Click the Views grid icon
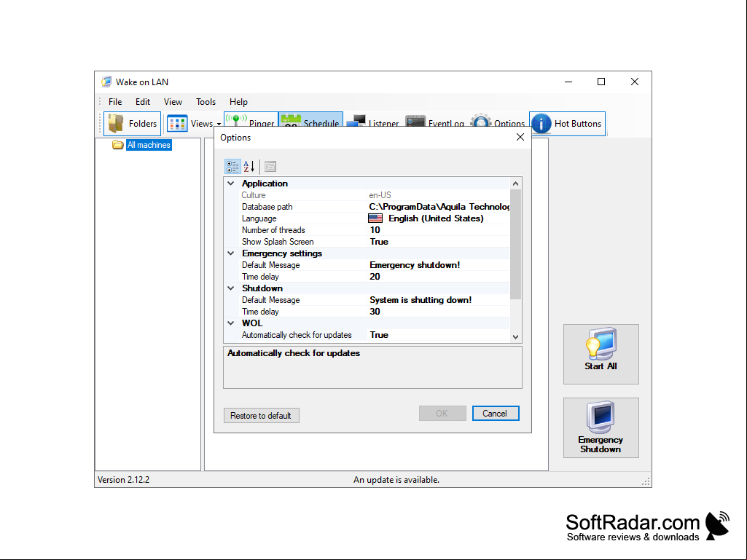This screenshot has height=560, width=747. pyautogui.click(x=177, y=123)
